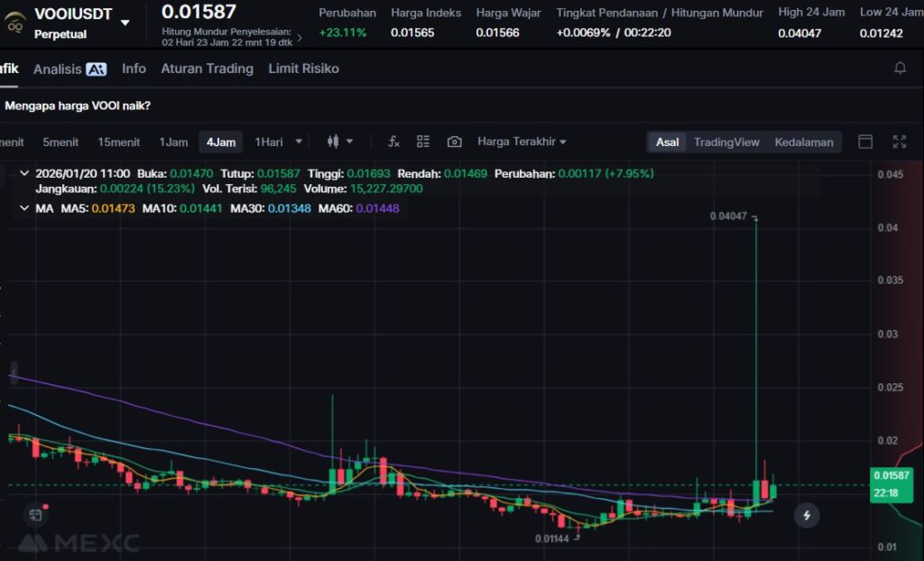
Task: Open the Aturan Trading tab
Action: pyautogui.click(x=207, y=69)
